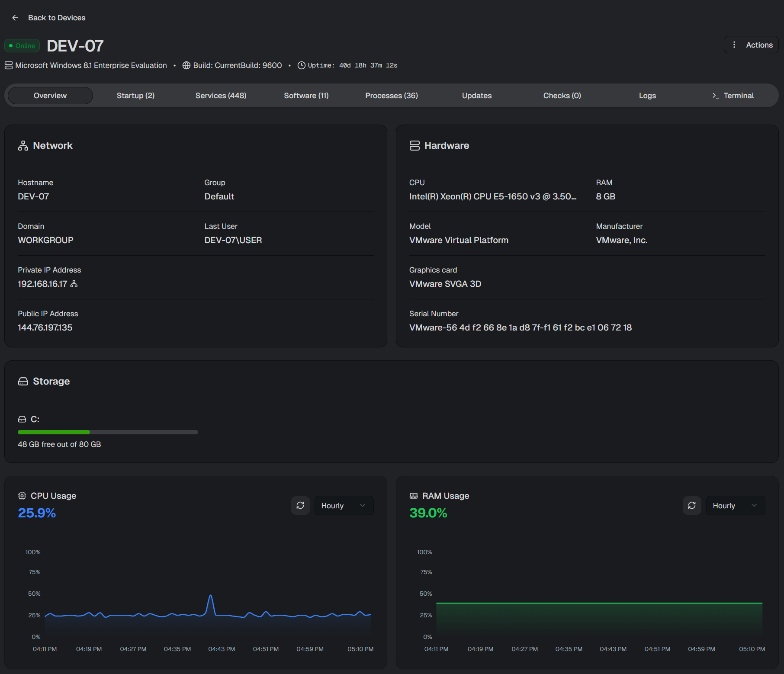Screen dimensions: 784x674
Task: Click the Storage section drive icon
Action: click(23, 382)
